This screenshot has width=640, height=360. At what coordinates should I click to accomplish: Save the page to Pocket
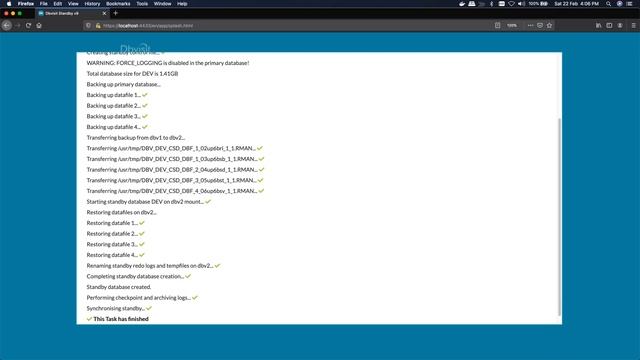540,25
